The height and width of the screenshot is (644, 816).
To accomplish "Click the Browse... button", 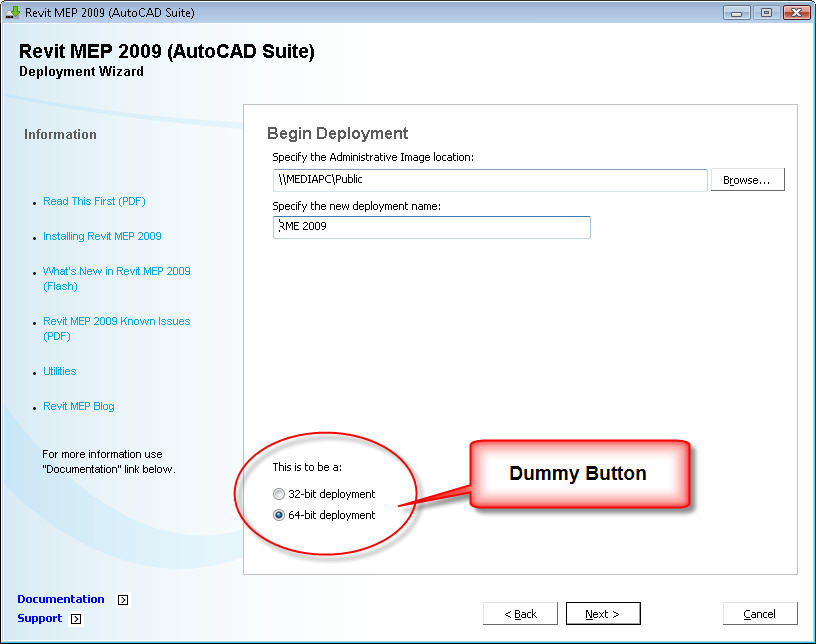I will coord(747,180).
